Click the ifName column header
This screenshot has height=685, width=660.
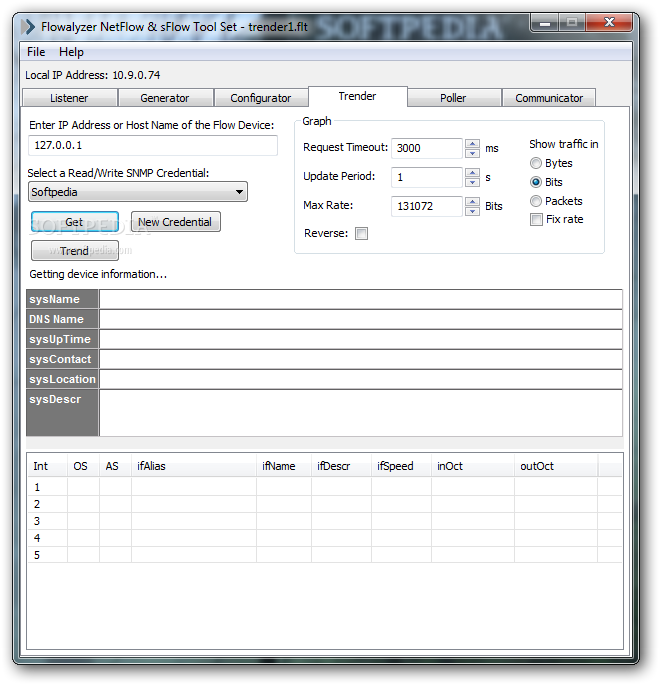coord(284,466)
